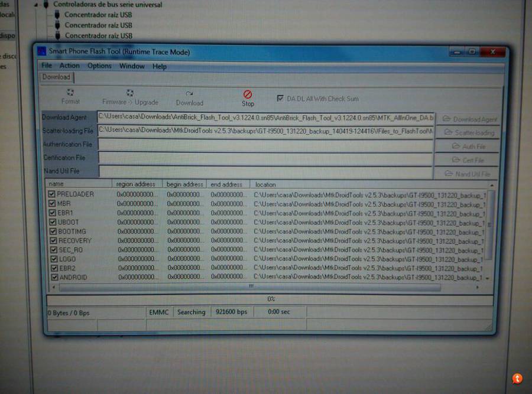Image resolution: width=532 pixels, height=394 pixels.
Task: Click the 0:00 sec status entry
Action: 279,312
